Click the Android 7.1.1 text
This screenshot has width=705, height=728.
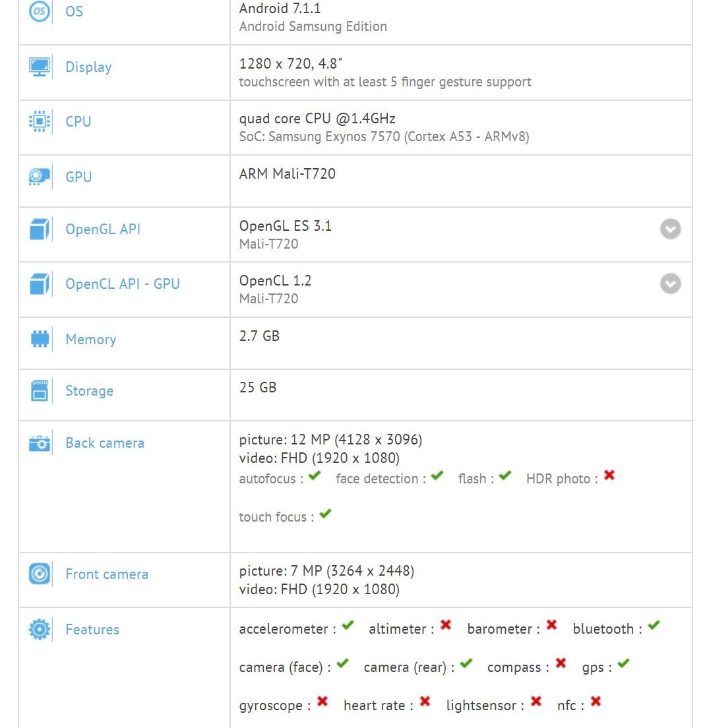click(x=280, y=9)
